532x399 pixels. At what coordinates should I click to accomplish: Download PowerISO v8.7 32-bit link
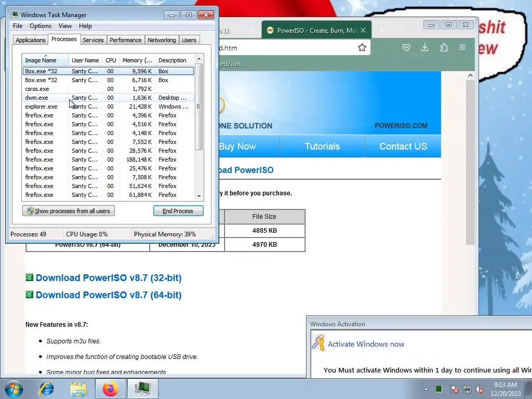coord(109,278)
